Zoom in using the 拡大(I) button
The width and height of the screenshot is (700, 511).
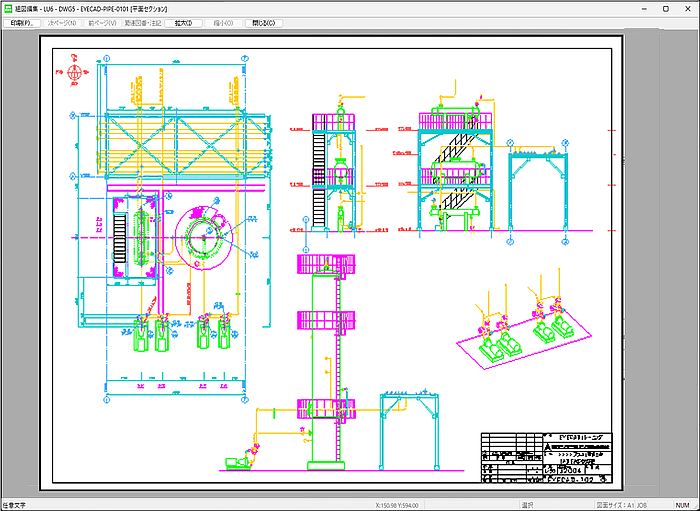[182, 22]
